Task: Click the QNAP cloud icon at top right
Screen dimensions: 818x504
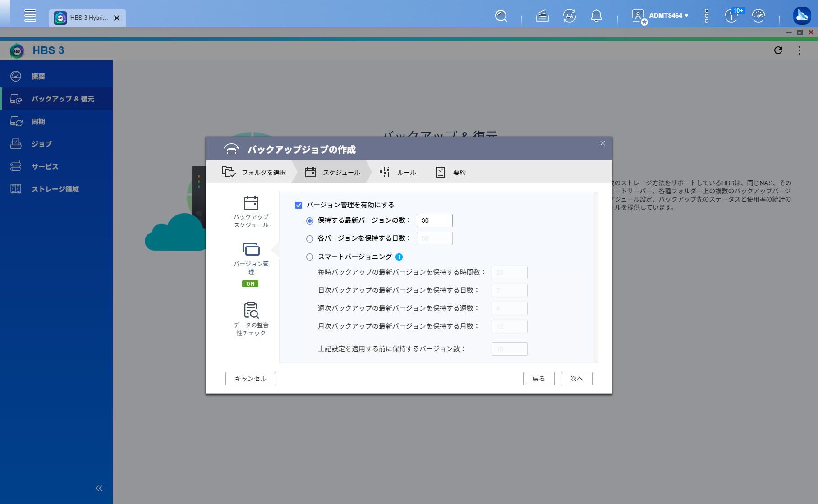Action: [802, 16]
